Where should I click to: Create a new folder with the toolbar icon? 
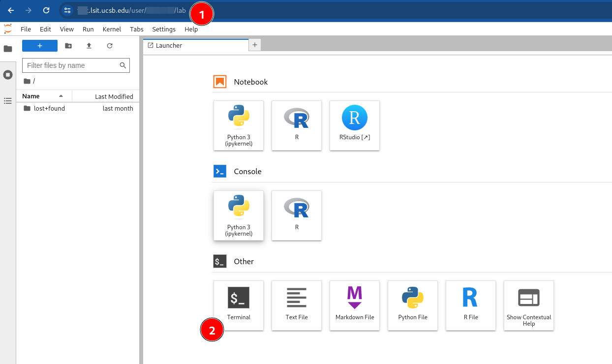tap(68, 46)
